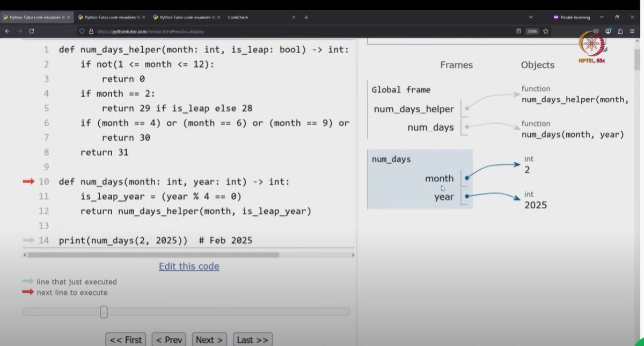Image resolution: width=644 pixels, height=346 pixels.
Task: Go back using the browser back arrow
Action: 7,31
